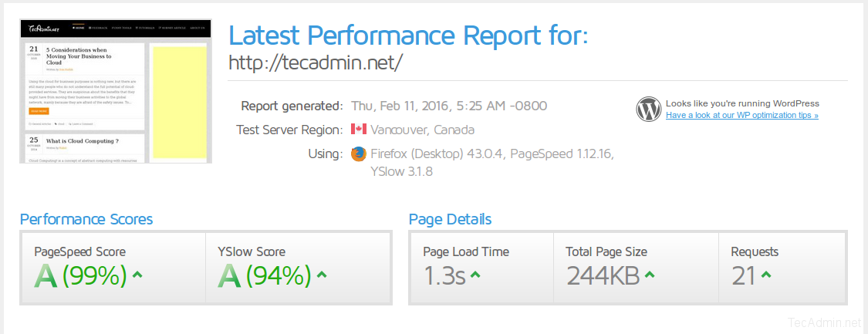Click the orange Read More button in thumbnail
The width and height of the screenshot is (868, 334).
coord(36,111)
